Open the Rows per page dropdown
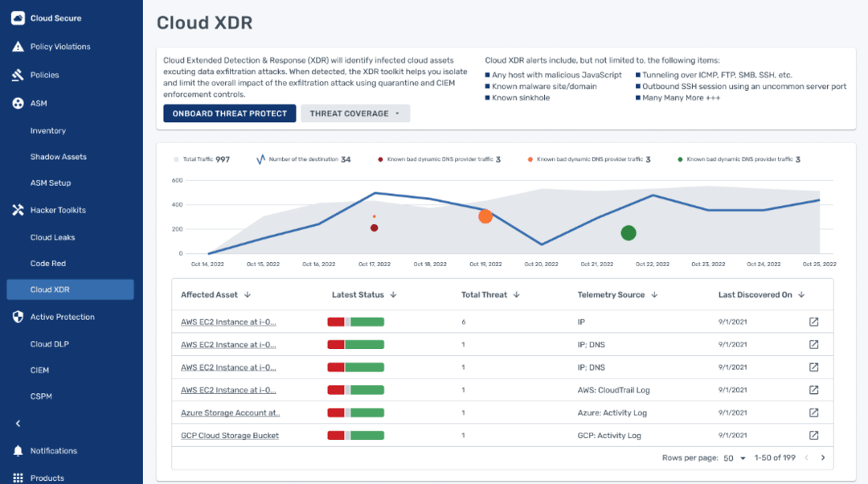 tap(735, 458)
